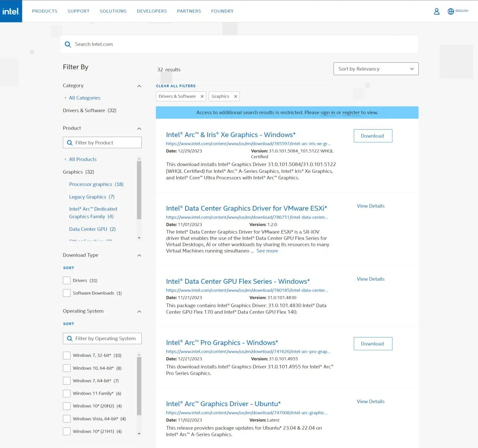Remove the Graphics filter chip
The height and width of the screenshot is (448, 478).
(235, 96)
